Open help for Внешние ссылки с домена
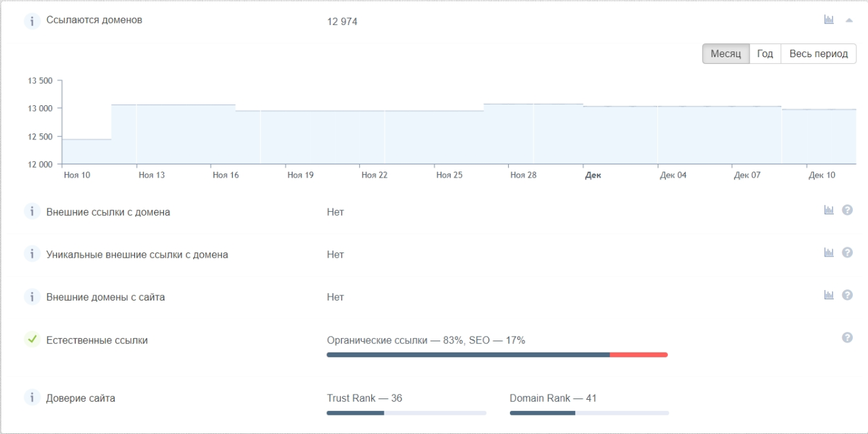This screenshot has width=868, height=434. click(x=848, y=210)
